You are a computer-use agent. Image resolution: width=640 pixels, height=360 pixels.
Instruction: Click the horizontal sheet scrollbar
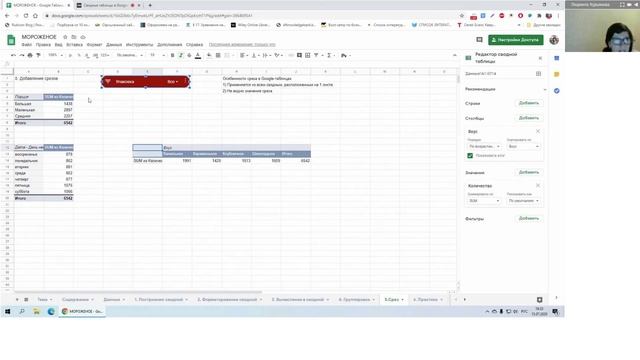(138, 292)
